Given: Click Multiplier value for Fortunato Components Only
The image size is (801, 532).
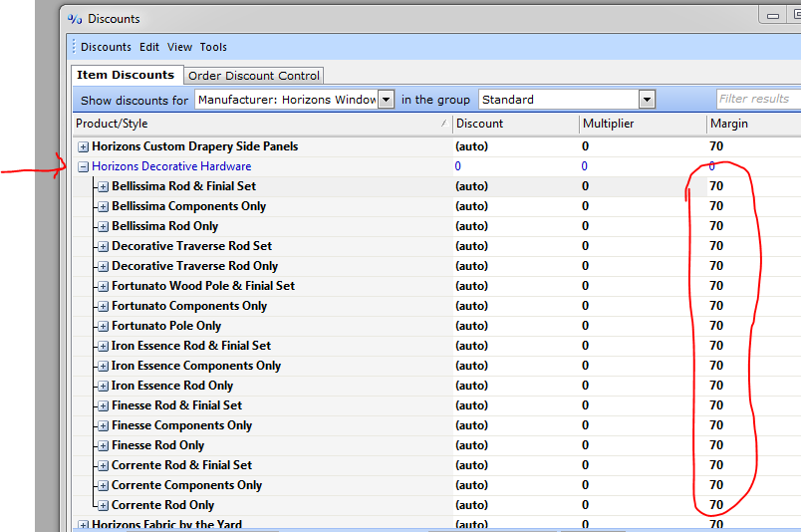Looking at the screenshot, I should click(585, 306).
